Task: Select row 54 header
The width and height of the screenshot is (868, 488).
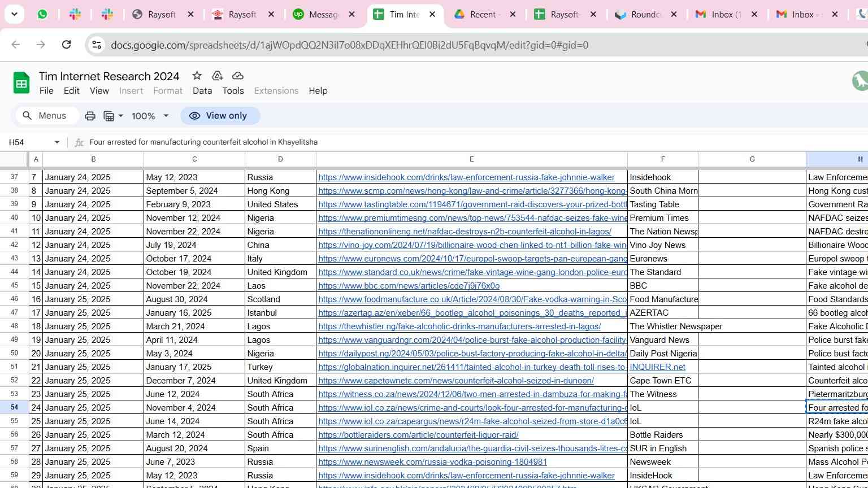Action: click(x=14, y=407)
